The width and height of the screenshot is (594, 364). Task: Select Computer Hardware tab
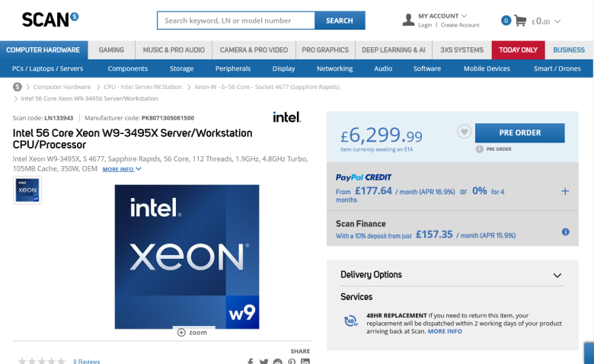click(43, 50)
